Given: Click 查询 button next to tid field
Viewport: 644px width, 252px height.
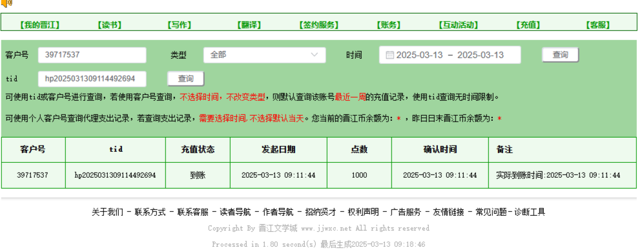Looking at the screenshot, I should click(x=185, y=79).
